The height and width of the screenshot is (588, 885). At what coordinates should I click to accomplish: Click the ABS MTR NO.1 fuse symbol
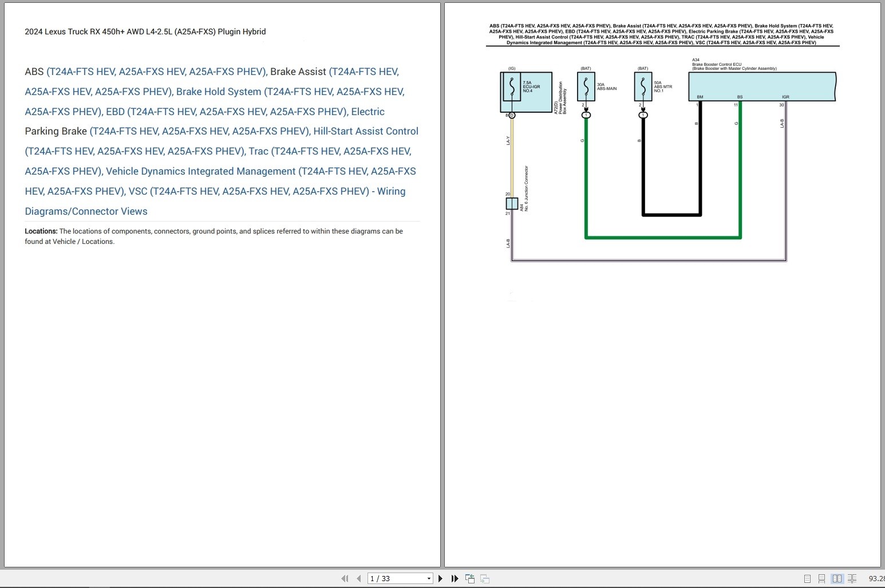[x=643, y=86]
